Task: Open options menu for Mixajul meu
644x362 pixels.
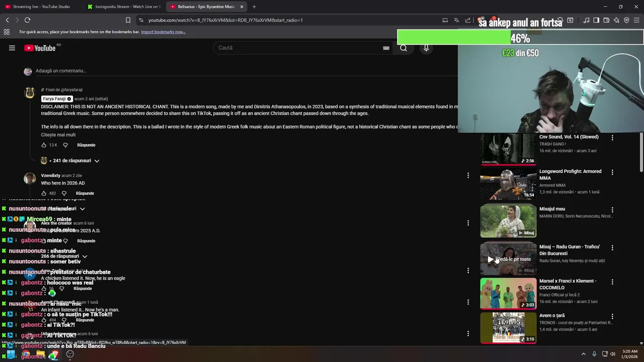Action: (612, 210)
